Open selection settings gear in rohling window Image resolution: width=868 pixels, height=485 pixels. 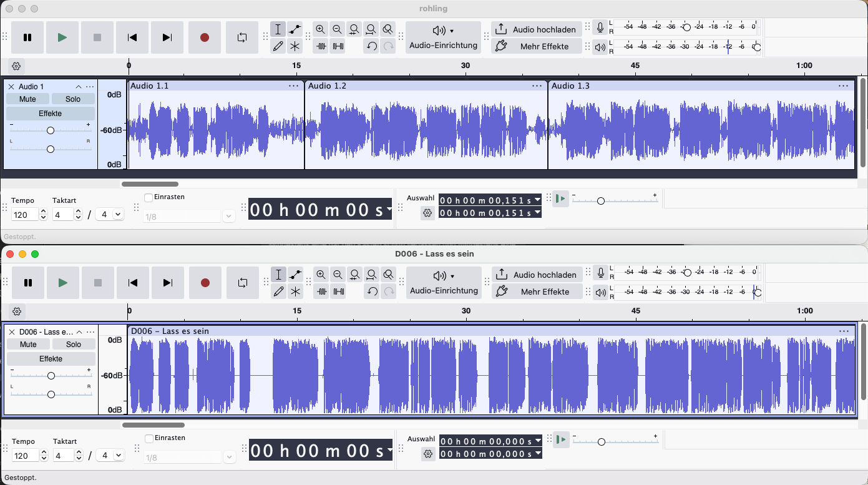click(x=427, y=213)
